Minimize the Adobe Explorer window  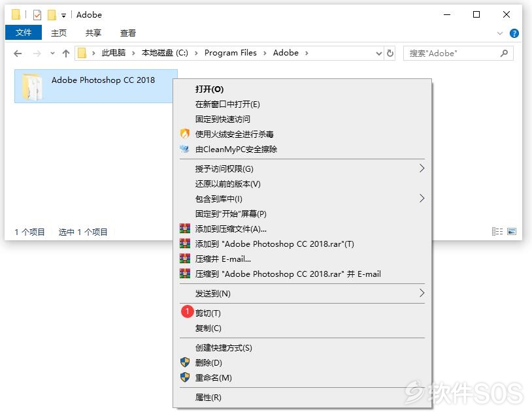click(447, 14)
